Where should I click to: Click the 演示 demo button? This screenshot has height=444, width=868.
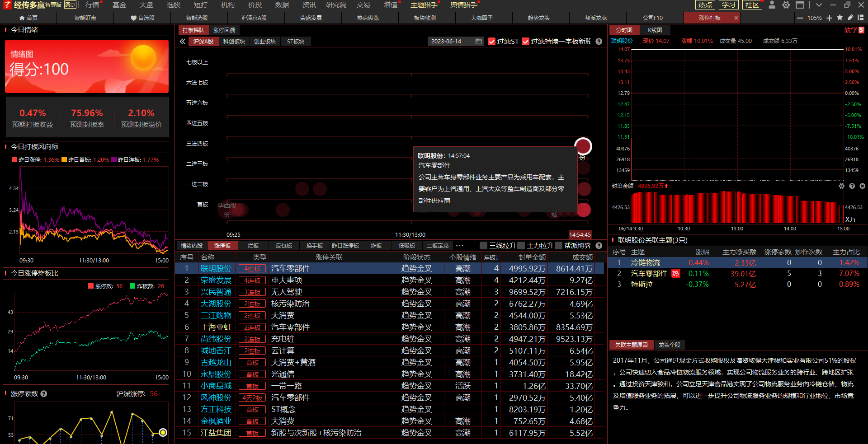(71, 5)
